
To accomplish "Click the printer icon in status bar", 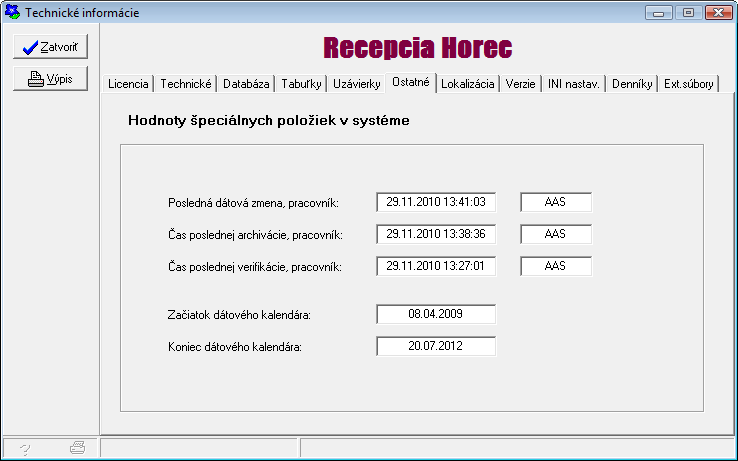I will (77, 449).
